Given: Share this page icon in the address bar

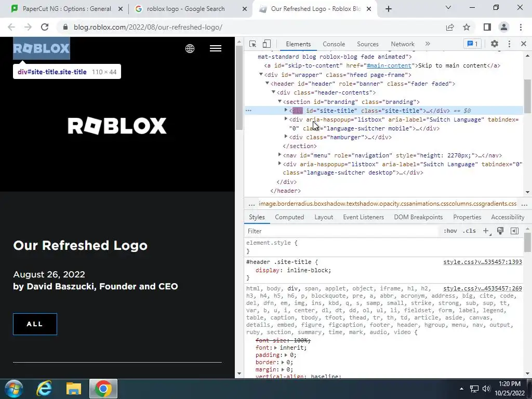Looking at the screenshot, I should tap(450, 27).
